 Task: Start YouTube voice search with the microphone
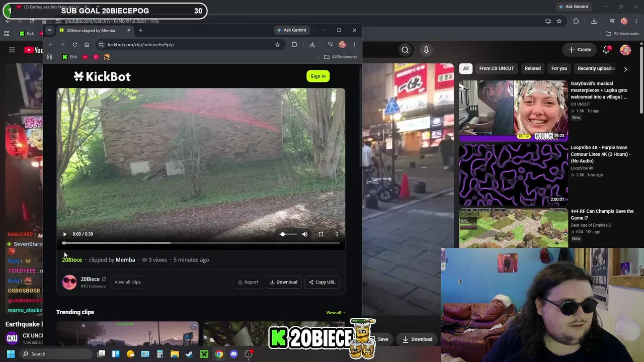coord(426,50)
